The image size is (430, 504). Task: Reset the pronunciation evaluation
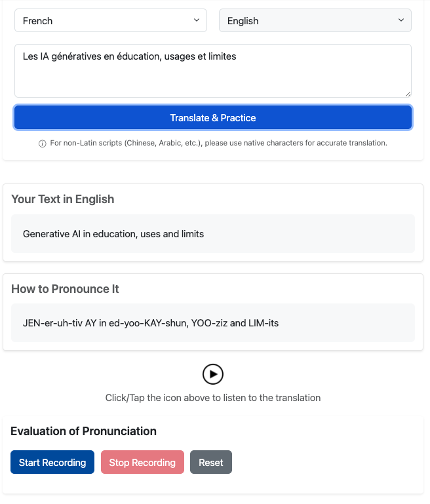pos(211,463)
